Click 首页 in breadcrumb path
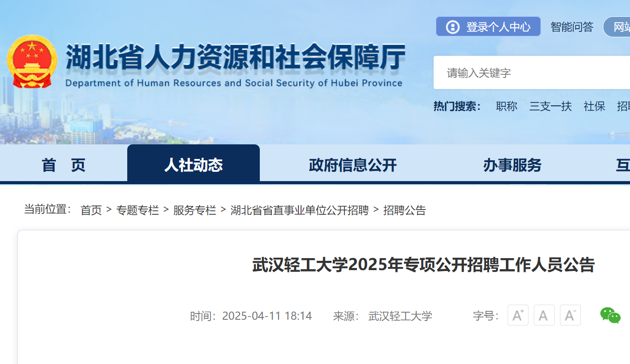This screenshot has width=630, height=364. [91, 210]
